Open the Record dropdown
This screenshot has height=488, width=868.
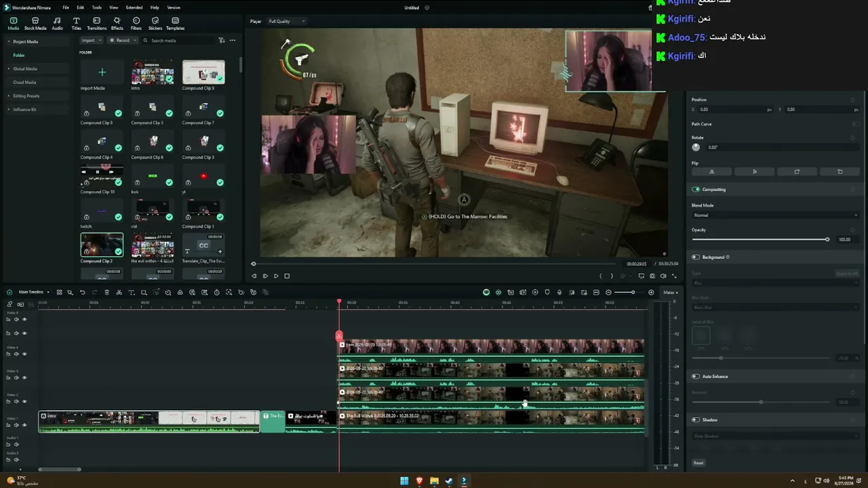(x=121, y=41)
